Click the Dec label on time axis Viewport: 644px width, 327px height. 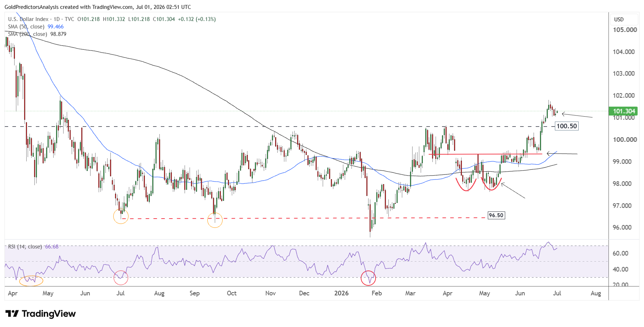pos(304,293)
